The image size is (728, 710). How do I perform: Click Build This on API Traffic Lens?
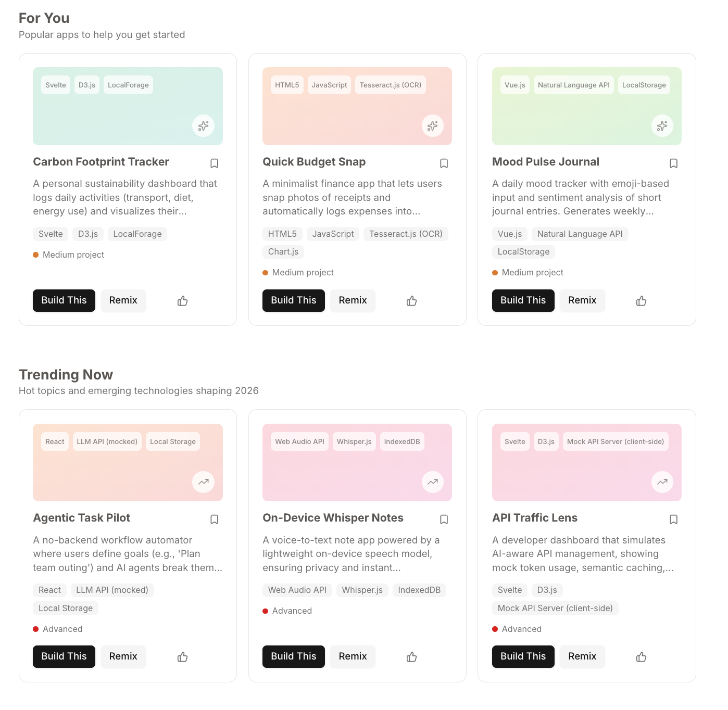[x=523, y=656]
